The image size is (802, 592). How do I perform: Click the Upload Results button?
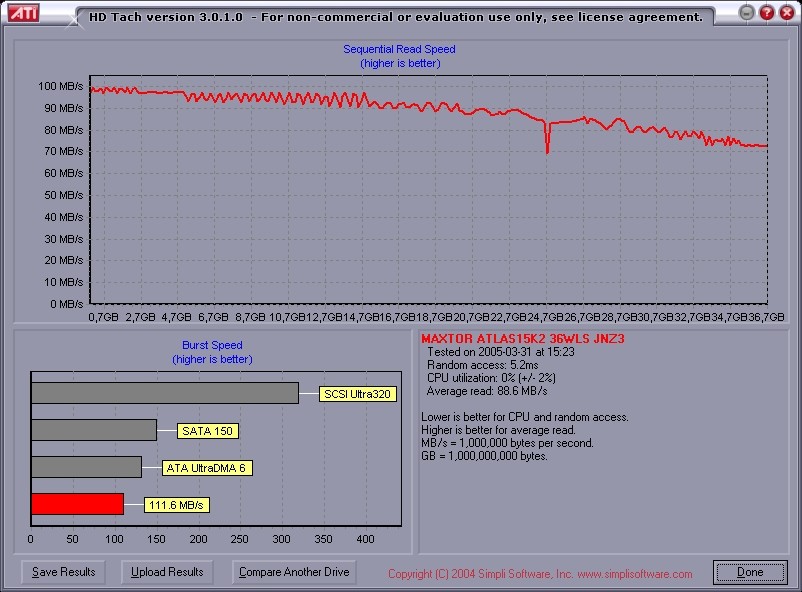click(167, 572)
